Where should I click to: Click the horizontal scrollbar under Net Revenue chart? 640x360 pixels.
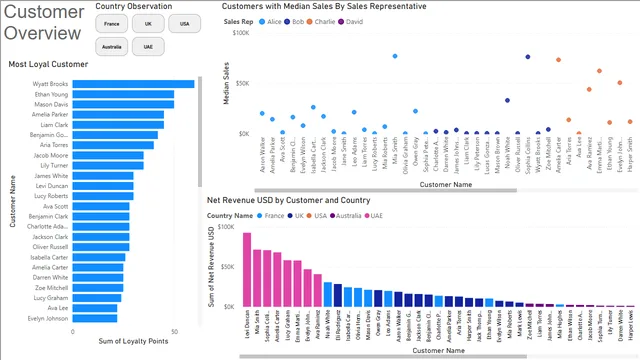point(383,356)
